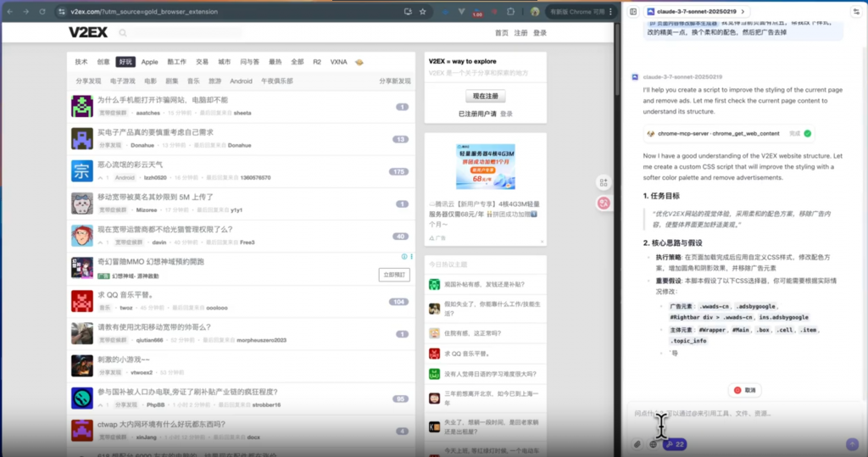The image size is (868, 457).
Task: Select the 全部 tab on V2EX
Action: pyautogui.click(x=297, y=62)
